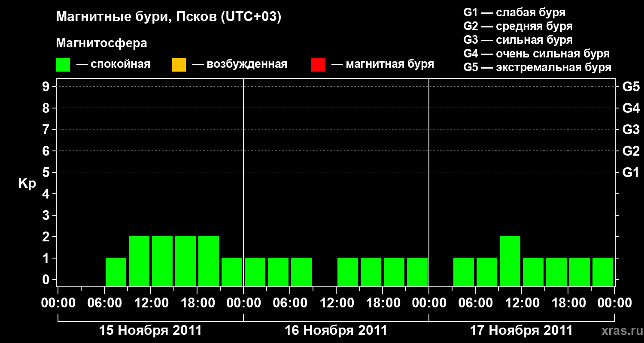Click the 09:00–12:00 bar on 15 November

click(139, 261)
